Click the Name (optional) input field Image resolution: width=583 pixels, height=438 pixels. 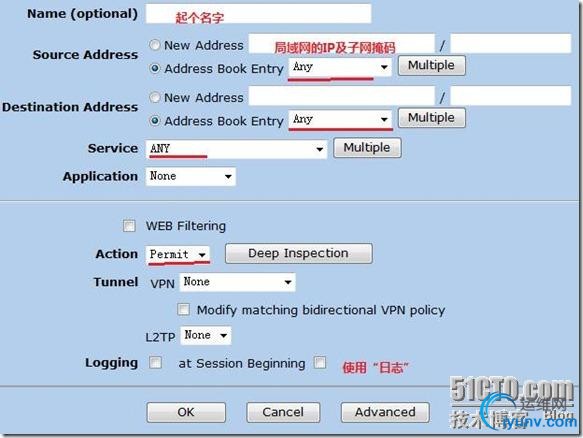[258, 14]
